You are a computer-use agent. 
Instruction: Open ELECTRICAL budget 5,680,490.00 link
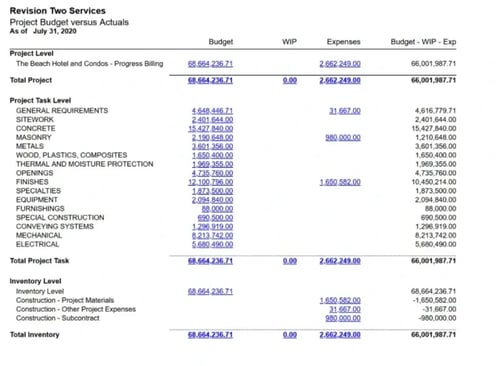point(212,244)
